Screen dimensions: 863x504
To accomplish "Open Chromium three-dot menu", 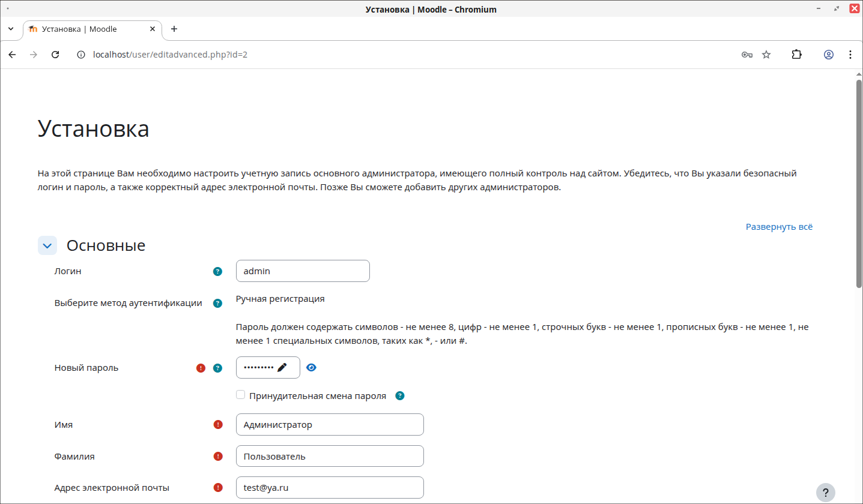I will pos(850,55).
